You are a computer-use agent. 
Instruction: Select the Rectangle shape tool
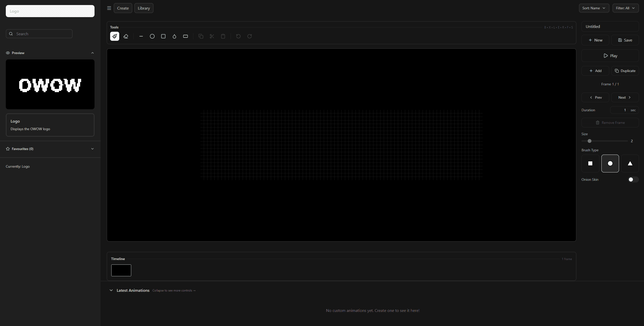[163, 36]
